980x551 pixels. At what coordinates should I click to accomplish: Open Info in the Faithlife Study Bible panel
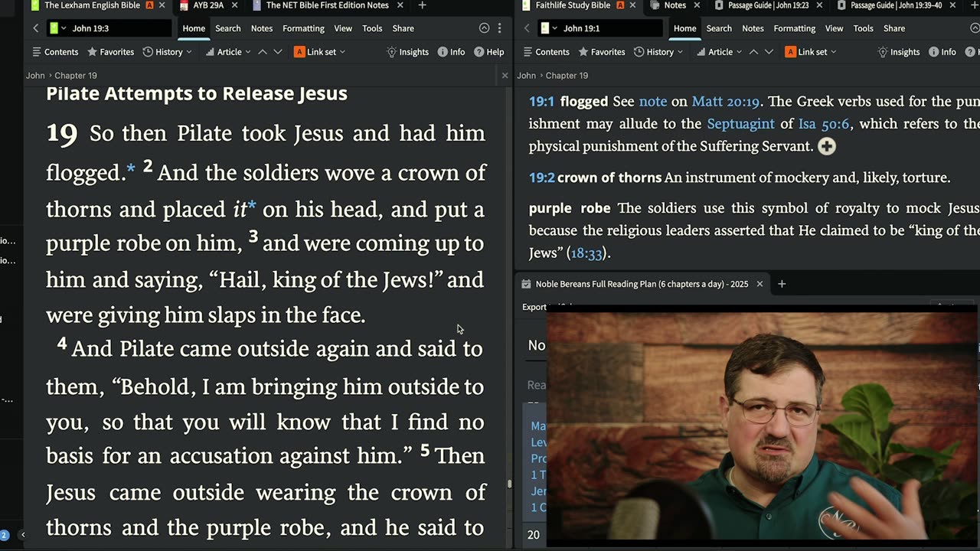[x=942, y=52]
